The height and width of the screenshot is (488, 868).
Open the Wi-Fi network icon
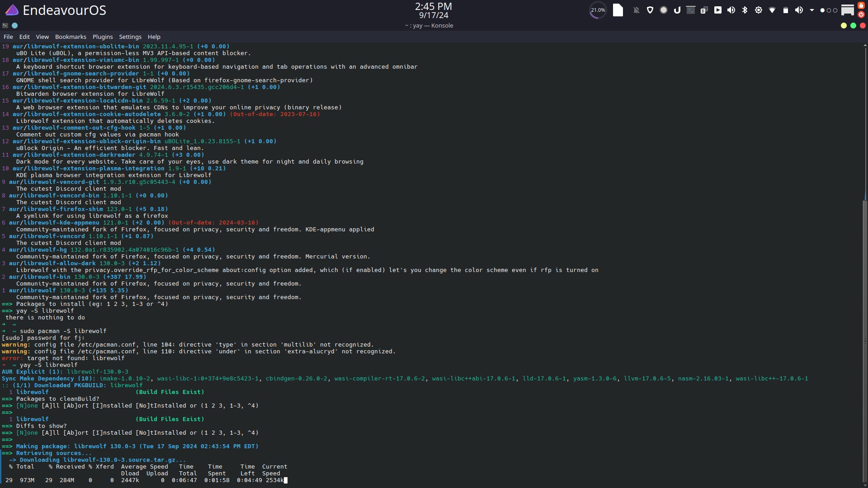772,10
